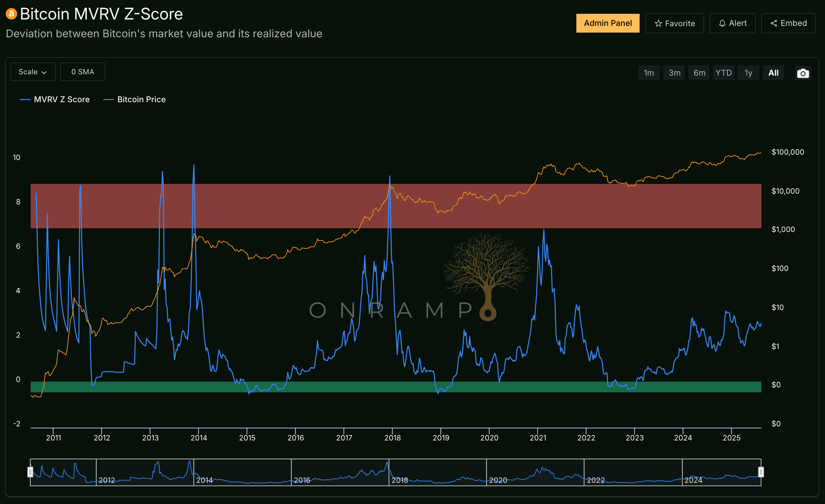The height and width of the screenshot is (504, 825).
Task: Open the 0 SMA selector
Action: coord(82,72)
